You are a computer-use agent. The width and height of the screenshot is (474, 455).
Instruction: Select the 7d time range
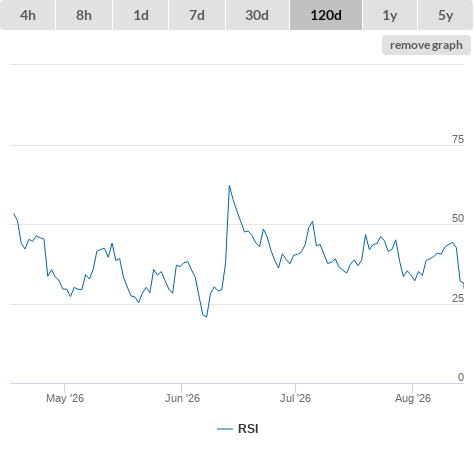pos(197,15)
